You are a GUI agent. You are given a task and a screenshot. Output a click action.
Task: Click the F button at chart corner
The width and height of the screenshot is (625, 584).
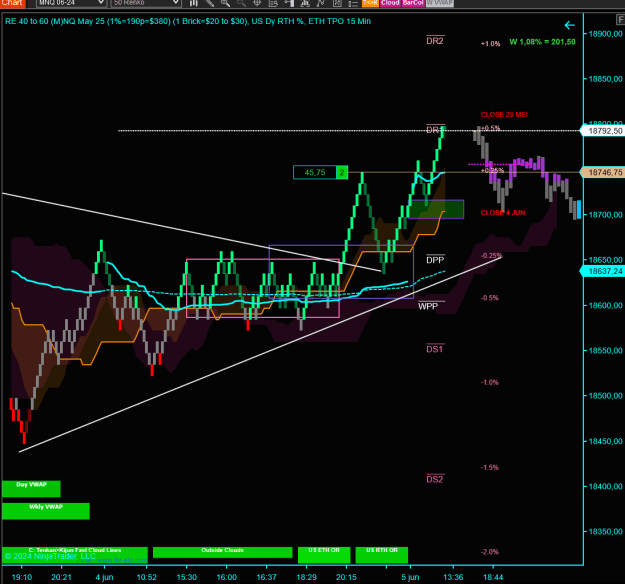coord(620,20)
